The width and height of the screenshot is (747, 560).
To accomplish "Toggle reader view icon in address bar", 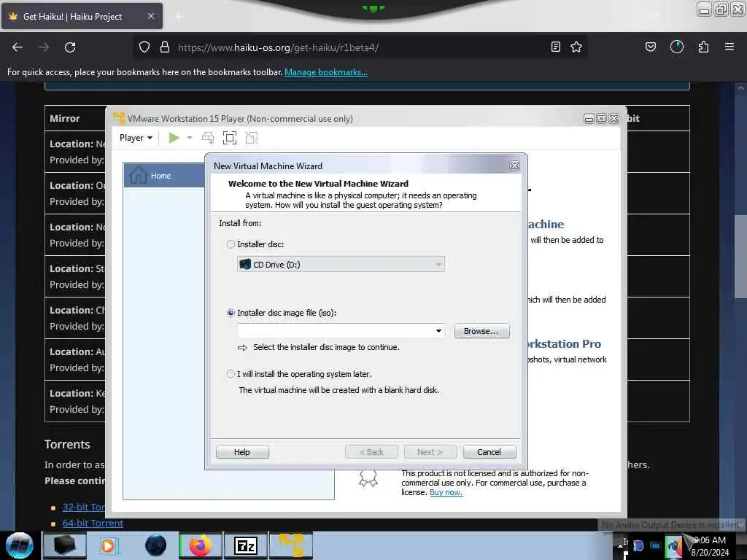I will tap(555, 47).
